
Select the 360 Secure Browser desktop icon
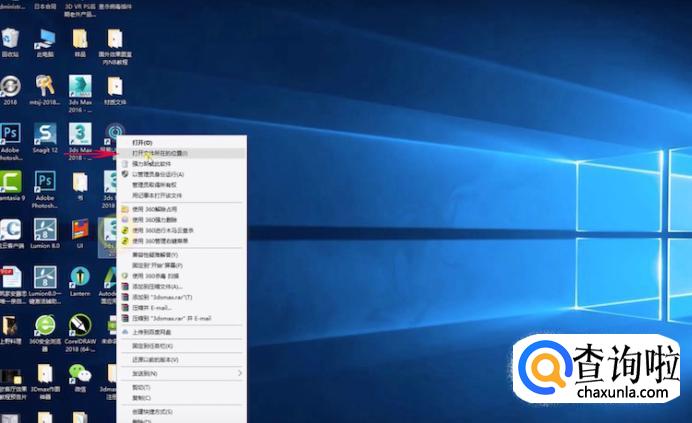[x=45, y=332]
